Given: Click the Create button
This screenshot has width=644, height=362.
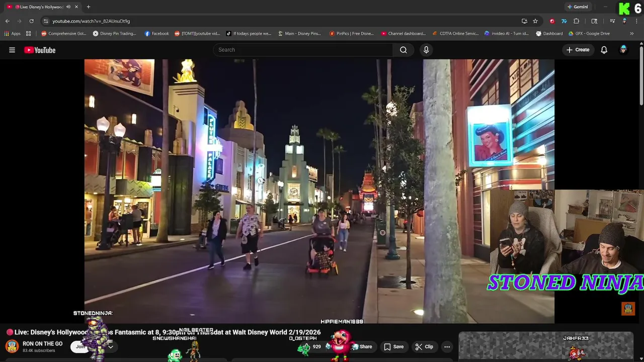Looking at the screenshot, I should pos(578,50).
